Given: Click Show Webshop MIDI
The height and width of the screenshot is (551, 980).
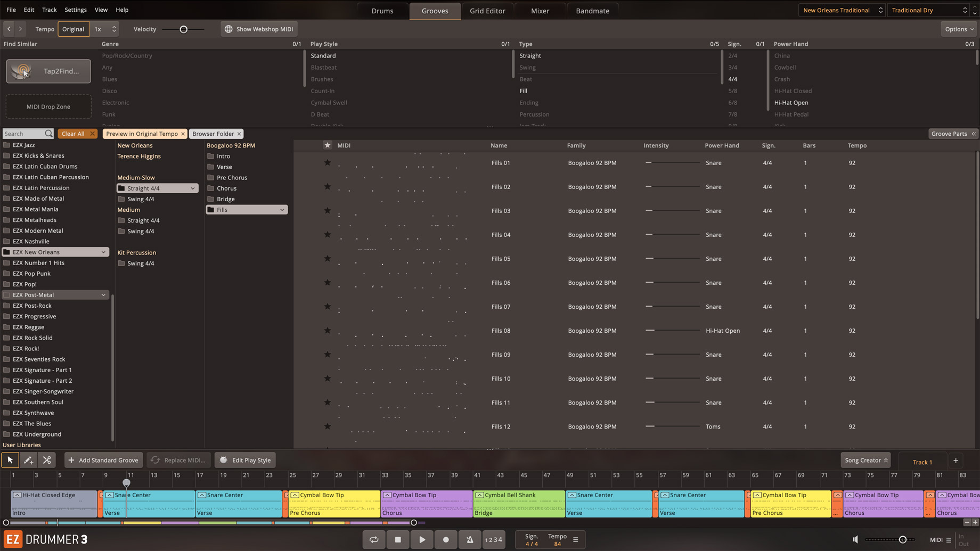Looking at the screenshot, I should (x=259, y=29).
